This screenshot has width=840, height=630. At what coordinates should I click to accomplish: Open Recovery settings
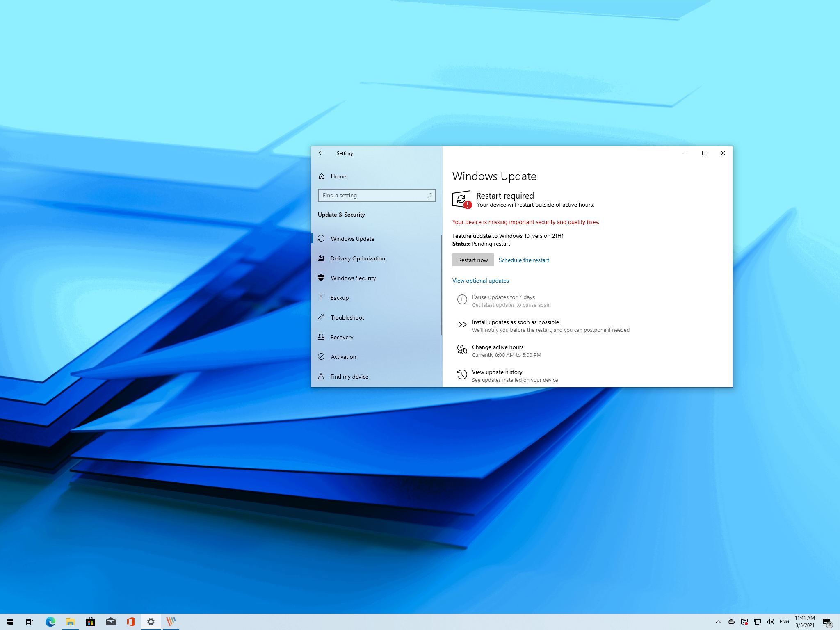click(x=342, y=337)
